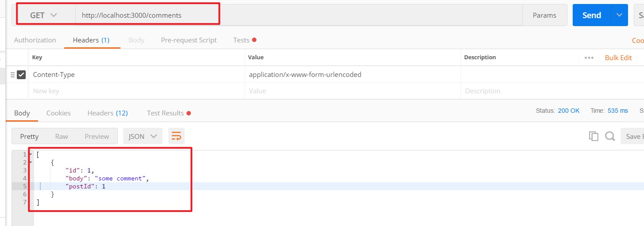Switch to Preview response view
644x226 pixels.
coord(97,136)
